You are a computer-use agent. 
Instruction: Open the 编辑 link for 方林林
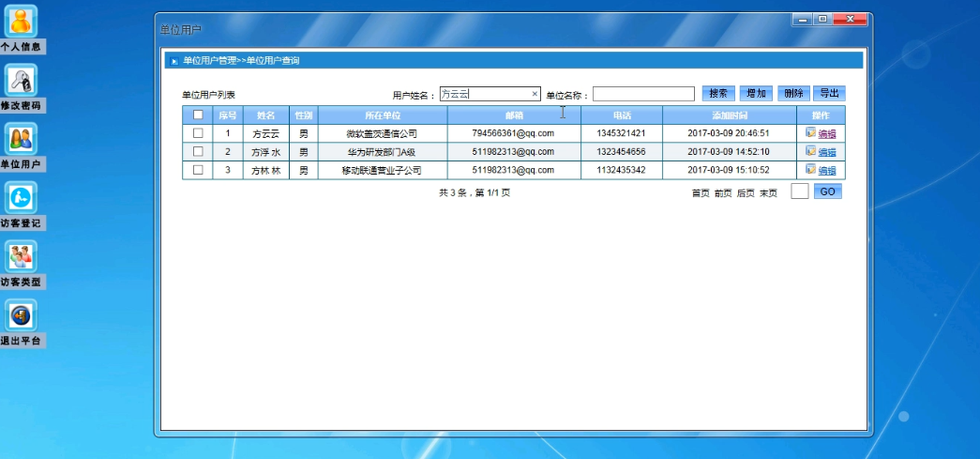(x=827, y=170)
